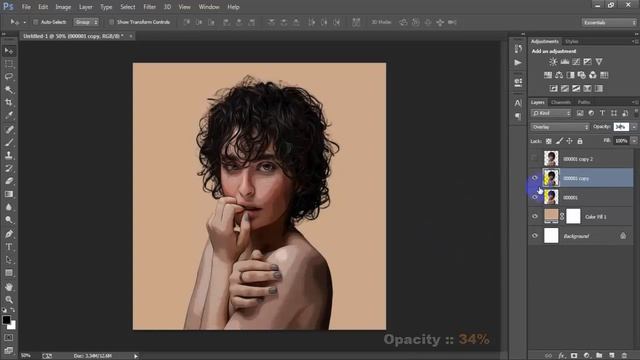Add a Curves adjustment
Viewport: 640px width, 360px height.
coord(576,62)
